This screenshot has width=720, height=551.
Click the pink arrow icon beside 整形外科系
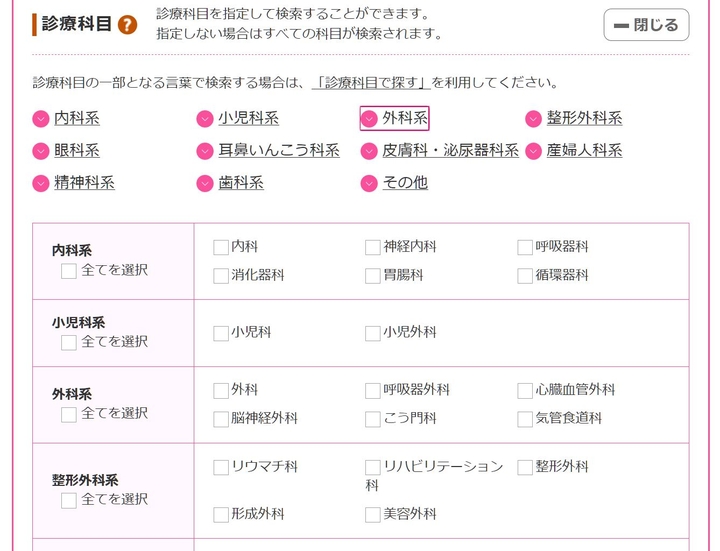click(534, 119)
